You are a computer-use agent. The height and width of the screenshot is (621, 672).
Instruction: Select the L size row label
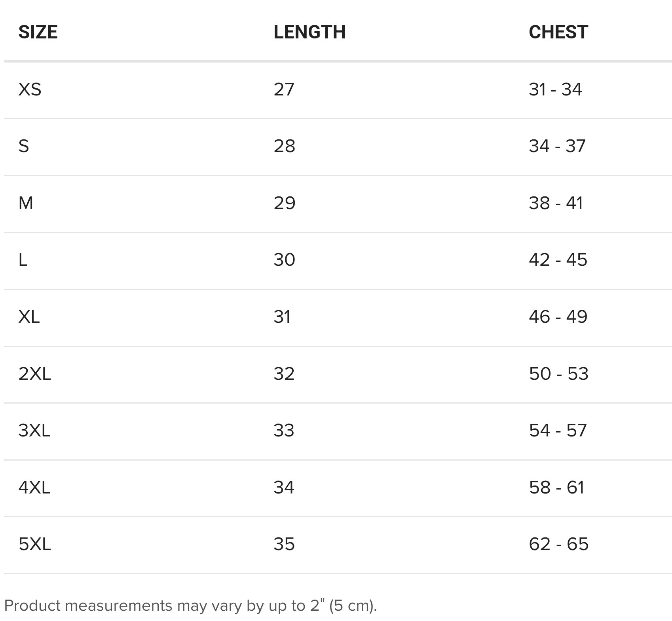click(23, 260)
